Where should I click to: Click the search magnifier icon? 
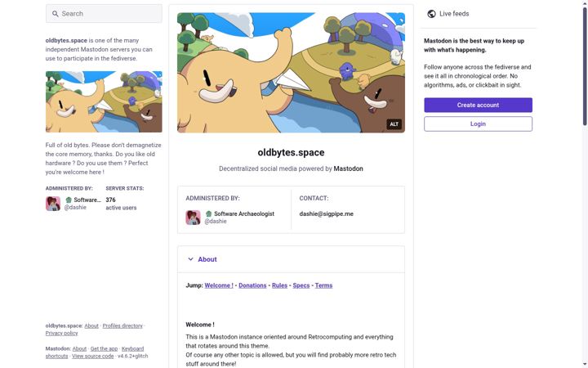click(x=56, y=14)
